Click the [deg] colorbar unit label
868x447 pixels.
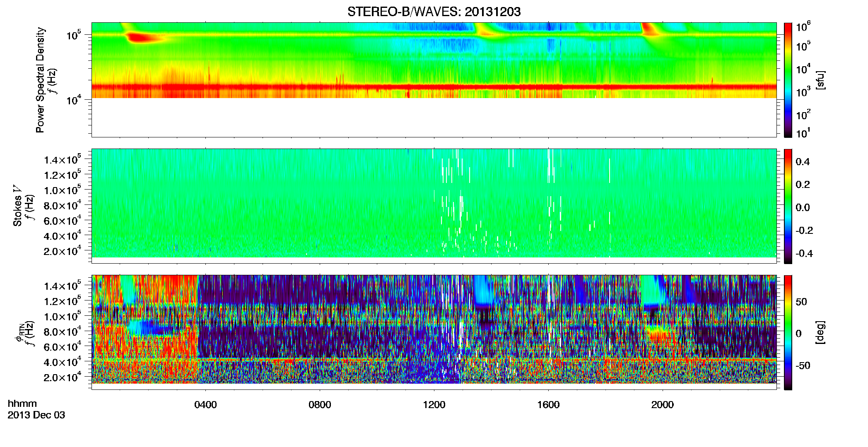(x=820, y=332)
